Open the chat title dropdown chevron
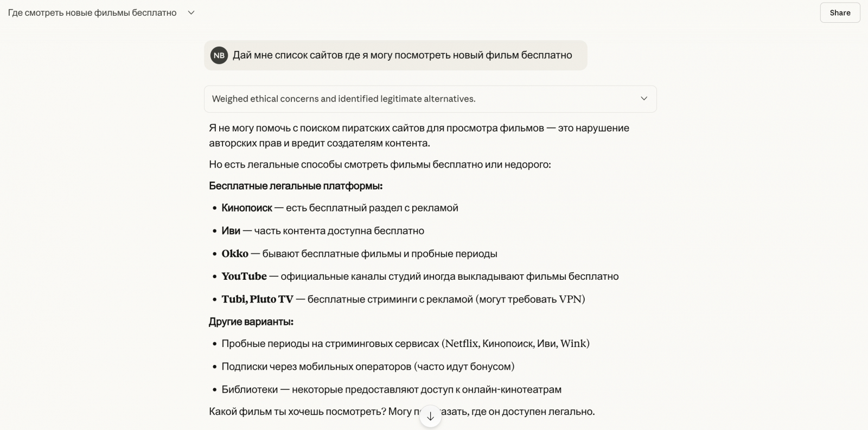868x430 pixels. (191, 12)
